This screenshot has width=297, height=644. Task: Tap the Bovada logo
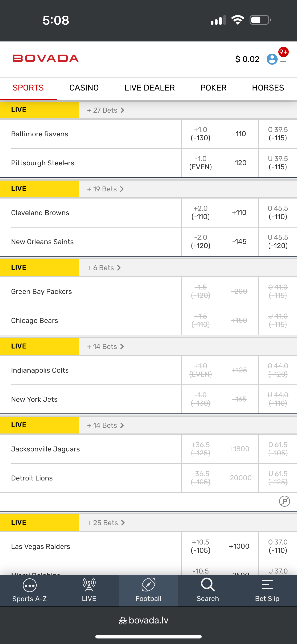tap(46, 59)
